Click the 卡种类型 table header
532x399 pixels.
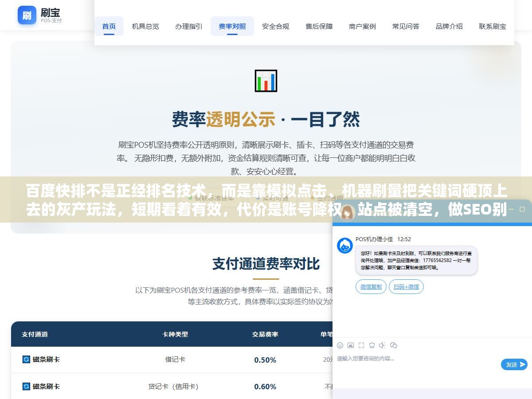(175, 334)
